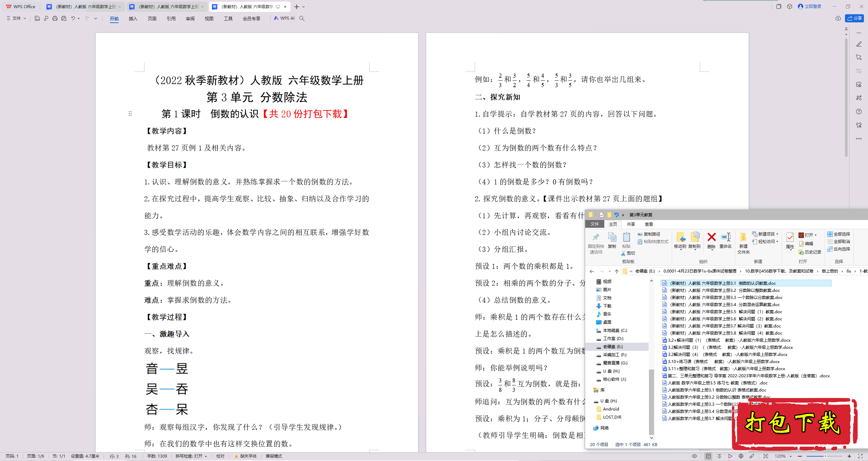Viewport: 868px width, 461px height.
Task: Click the paragraph handle beside 第1课时 heading
Action: pyautogui.click(x=130, y=114)
